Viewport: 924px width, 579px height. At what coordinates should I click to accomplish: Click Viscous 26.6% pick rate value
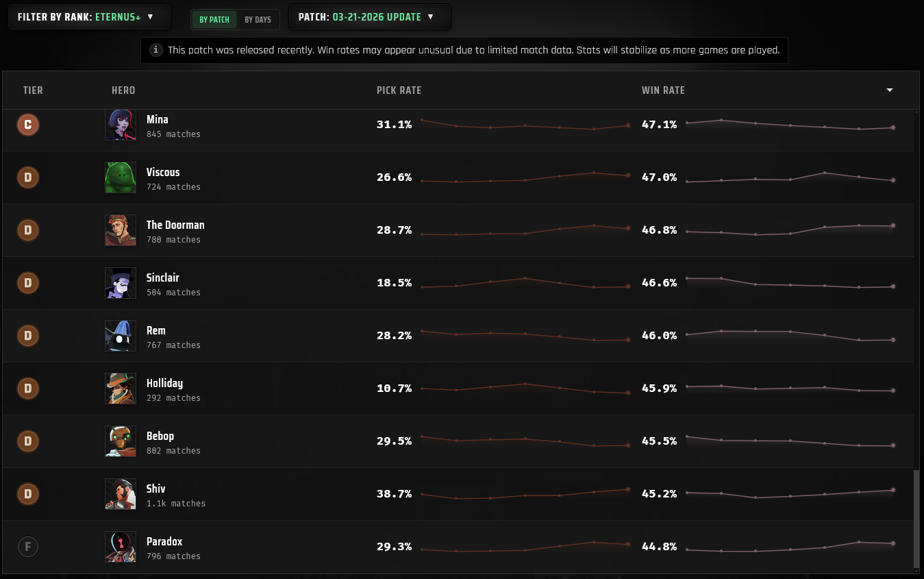click(x=395, y=177)
